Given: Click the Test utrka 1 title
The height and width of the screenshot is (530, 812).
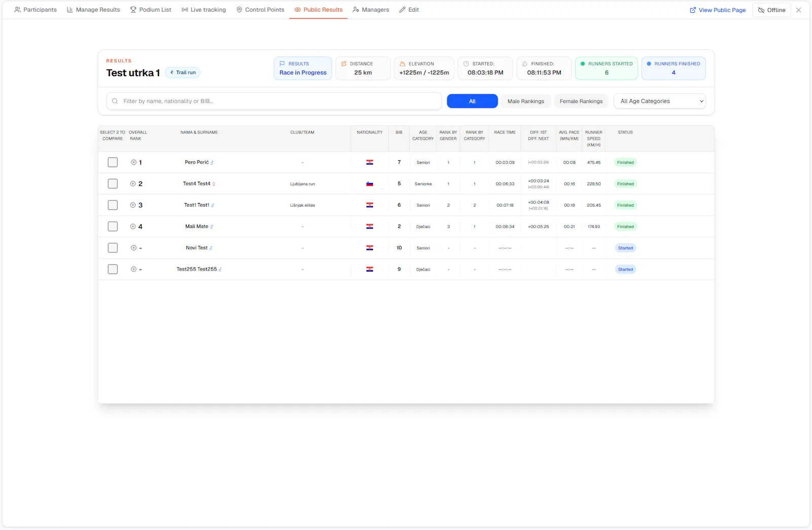Looking at the screenshot, I should 133,73.
